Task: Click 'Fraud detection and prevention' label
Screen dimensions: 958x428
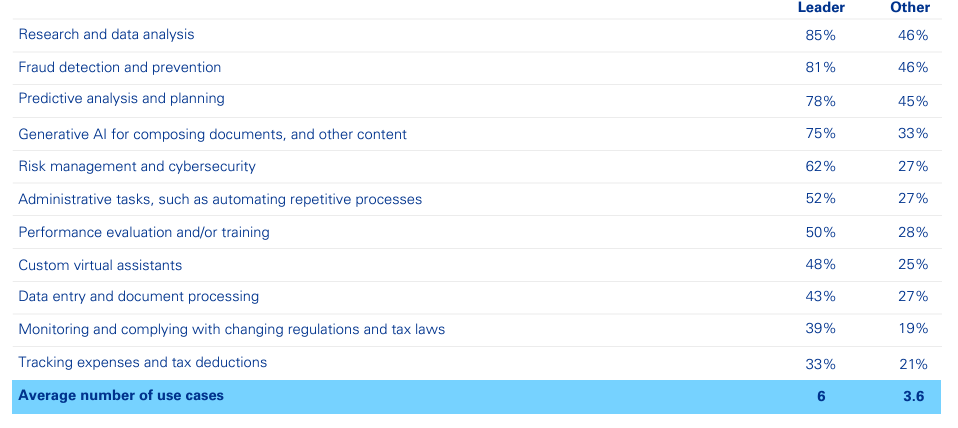Action: pyautogui.click(x=119, y=67)
